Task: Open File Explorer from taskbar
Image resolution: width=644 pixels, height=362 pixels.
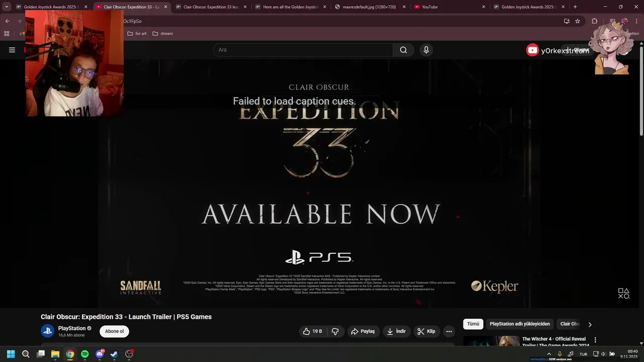Action: click(x=55, y=354)
